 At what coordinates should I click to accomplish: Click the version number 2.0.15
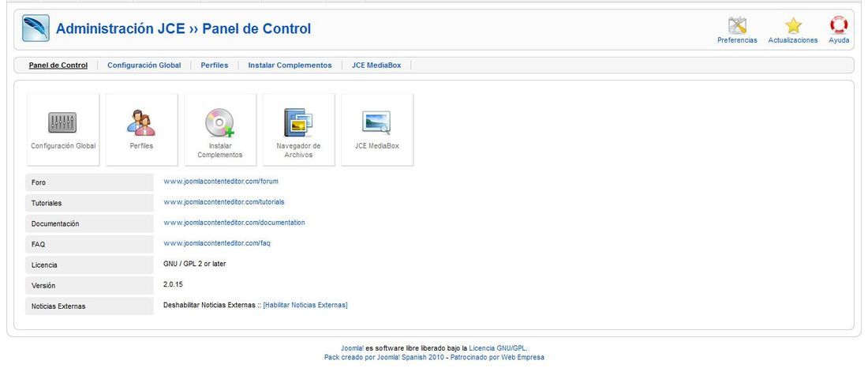(173, 284)
